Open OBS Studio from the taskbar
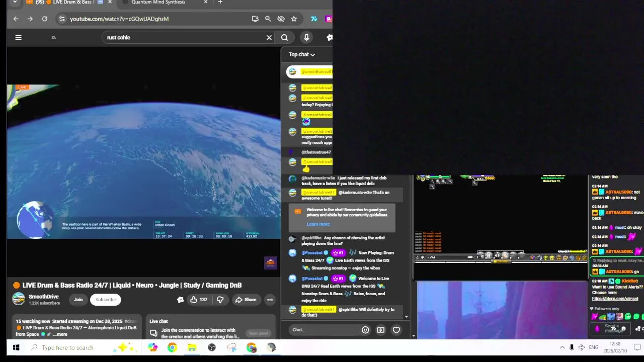The height and width of the screenshot is (362, 644). point(212,347)
